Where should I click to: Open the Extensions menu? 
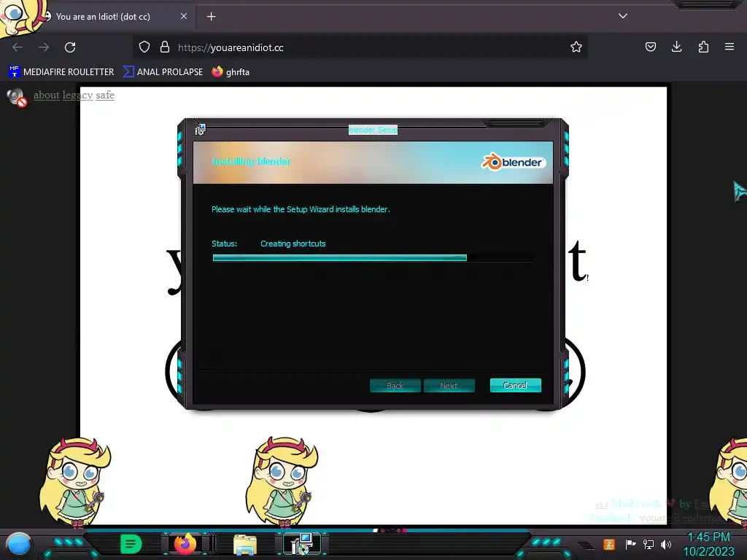pos(703,47)
